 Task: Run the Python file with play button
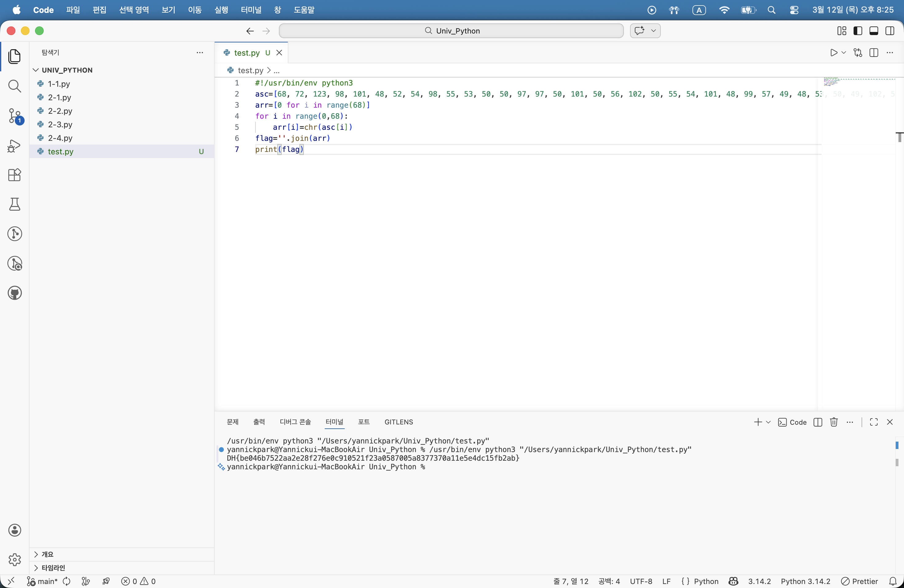833,53
